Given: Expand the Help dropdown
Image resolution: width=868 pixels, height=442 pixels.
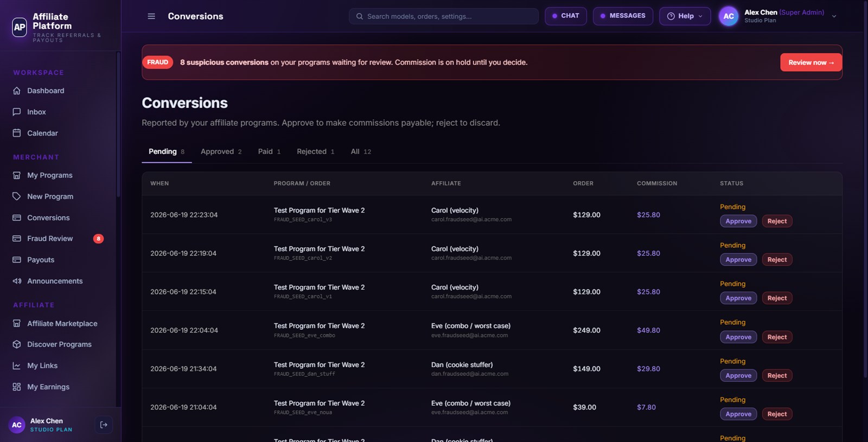Looking at the screenshot, I should pos(685,16).
